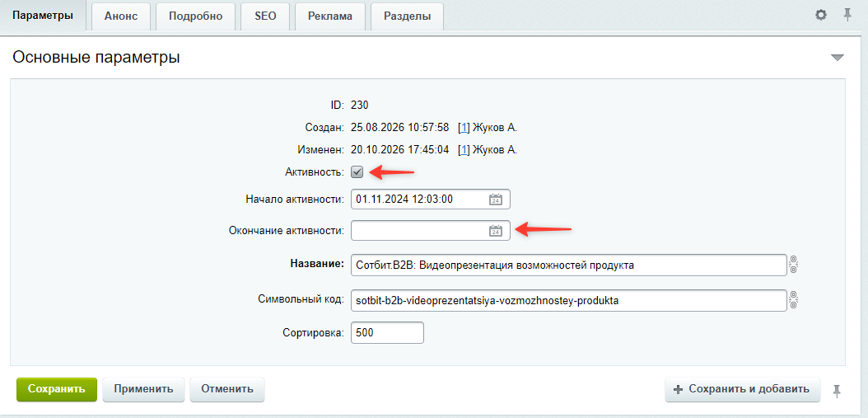Click the Сортировка field with 500
The image size is (868, 418).
tap(387, 332)
